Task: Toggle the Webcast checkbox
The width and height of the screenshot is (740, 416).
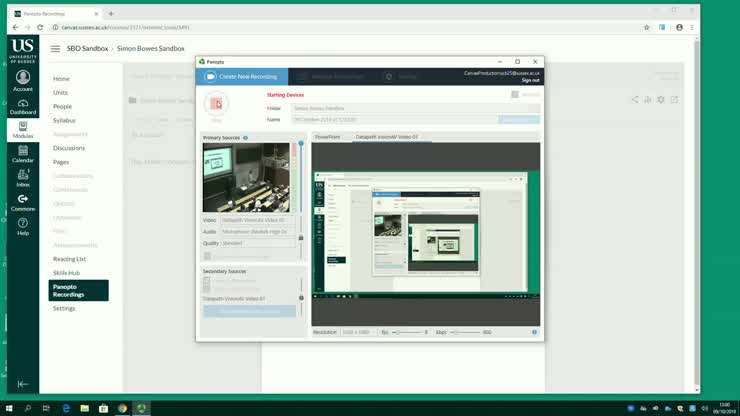Action: point(515,94)
